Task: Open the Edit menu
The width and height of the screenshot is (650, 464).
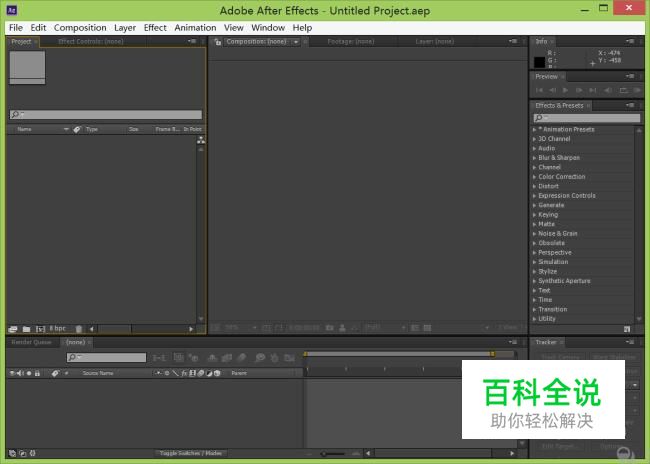Action: click(x=38, y=28)
